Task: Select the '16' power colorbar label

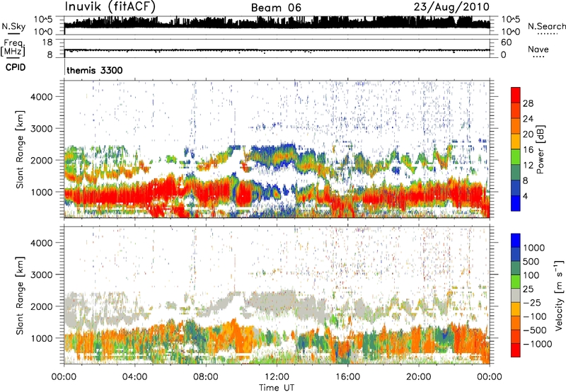Action: (528, 150)
